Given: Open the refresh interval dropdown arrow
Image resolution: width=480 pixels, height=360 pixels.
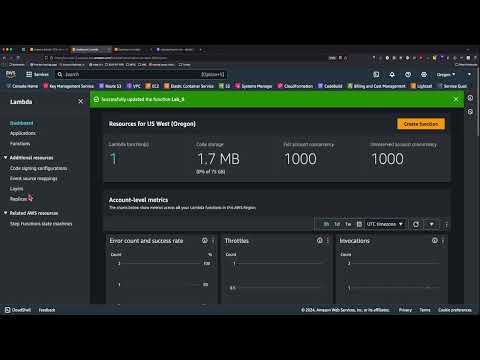Looking at the screenshot, I should [x=431, y=224].
